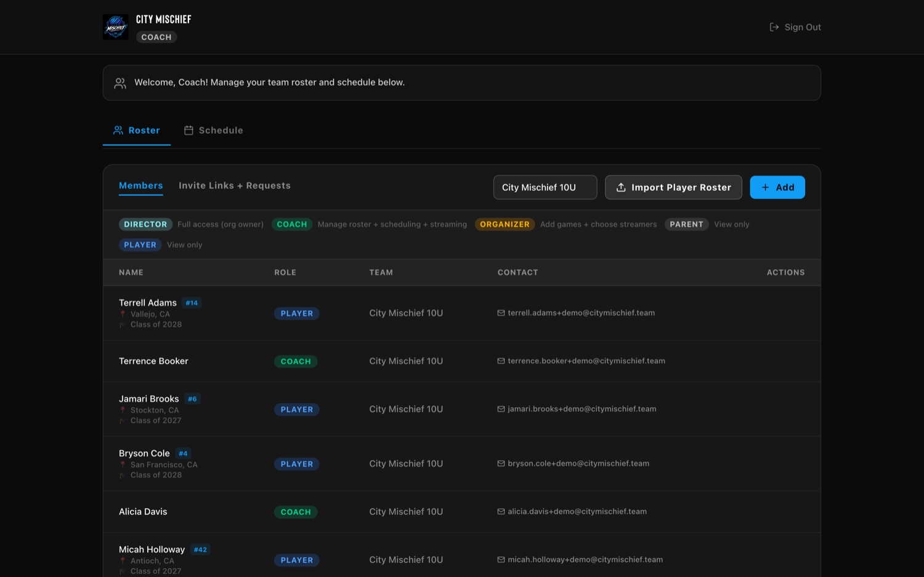Image resolution: width=924 pixels, height=577 pixels.
Task: Select the Bryson Cole name
Action: (x=144, y=453)
